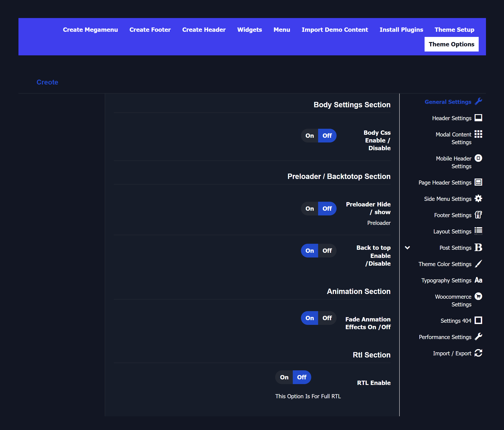This screenshot has width=504, height=430.
Task: Expand Post Settings with chevron arrow
Action: [407, 248]
